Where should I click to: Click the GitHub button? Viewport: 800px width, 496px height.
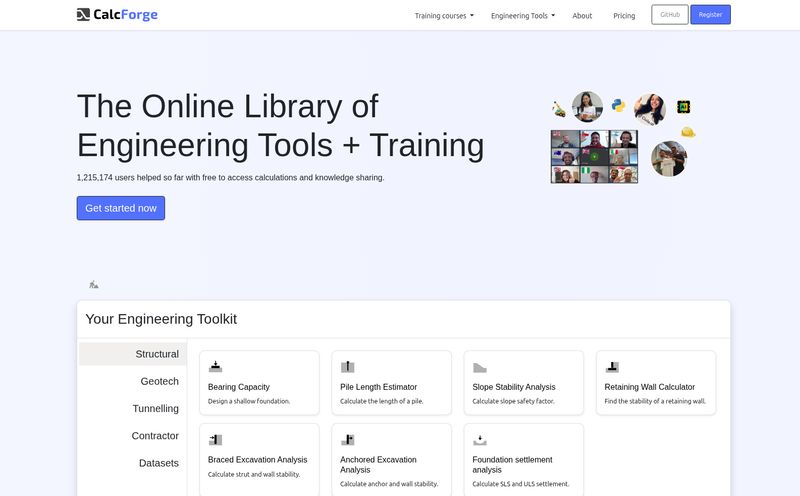click(670, 15)
